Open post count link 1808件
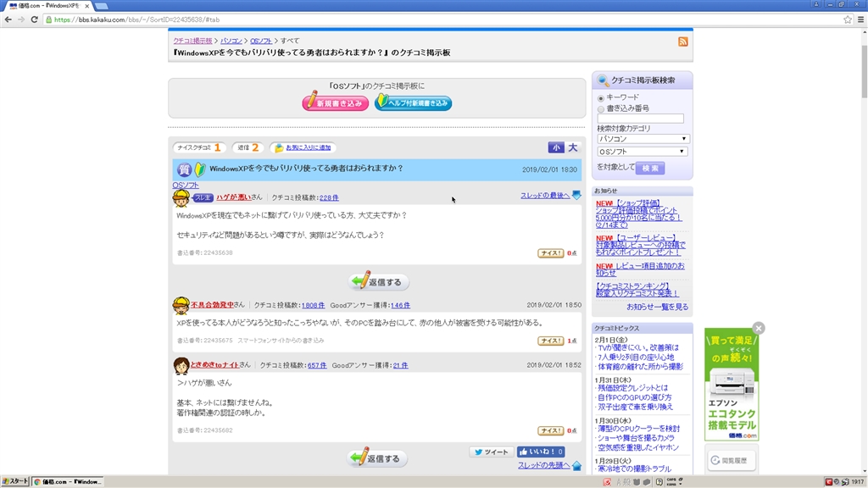868x488 pixels. pos(313,305)
